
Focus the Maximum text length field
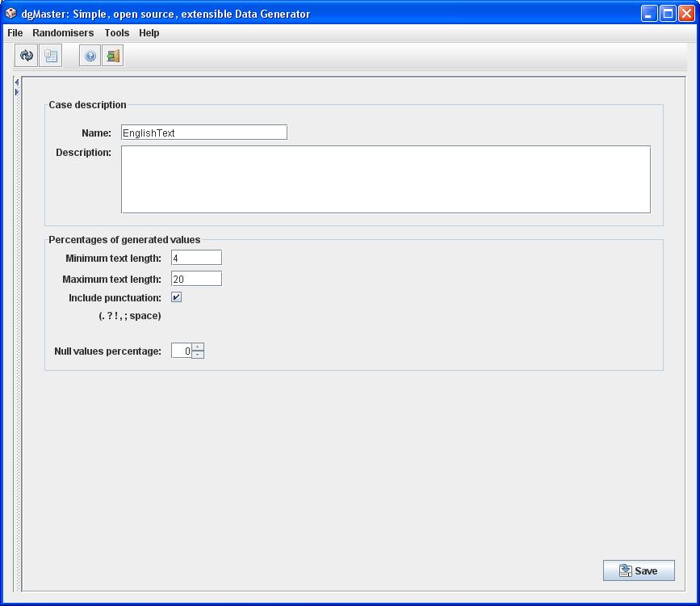196,279
